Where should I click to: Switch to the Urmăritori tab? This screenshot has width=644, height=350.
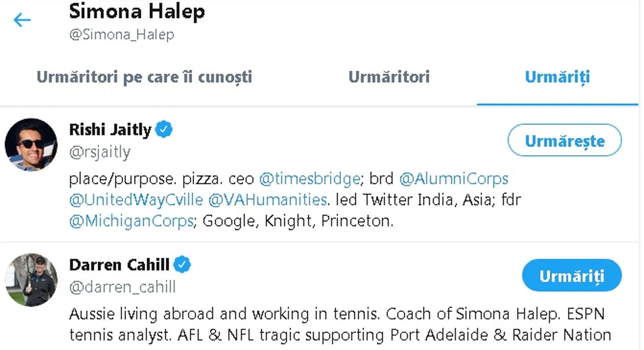(x=389, y=77)
